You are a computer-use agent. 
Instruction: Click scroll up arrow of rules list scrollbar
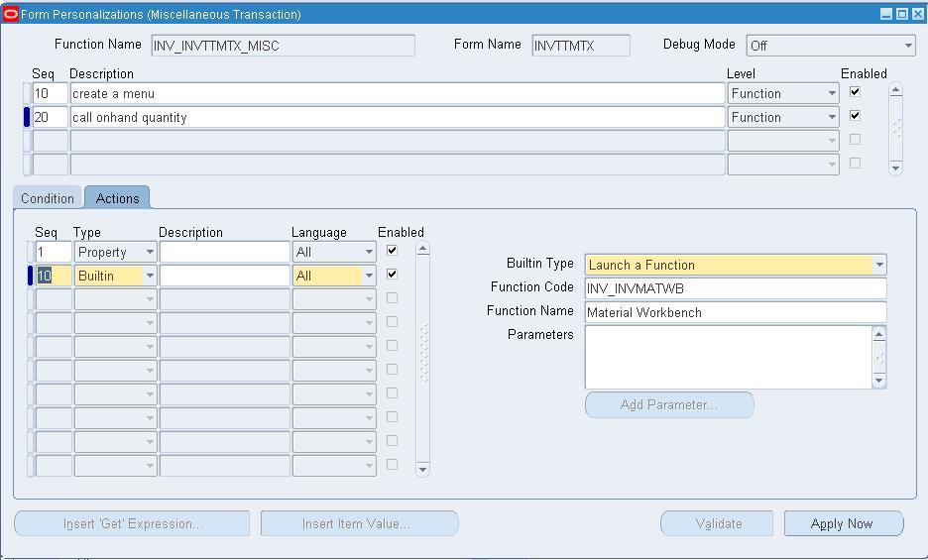[895, 90]
